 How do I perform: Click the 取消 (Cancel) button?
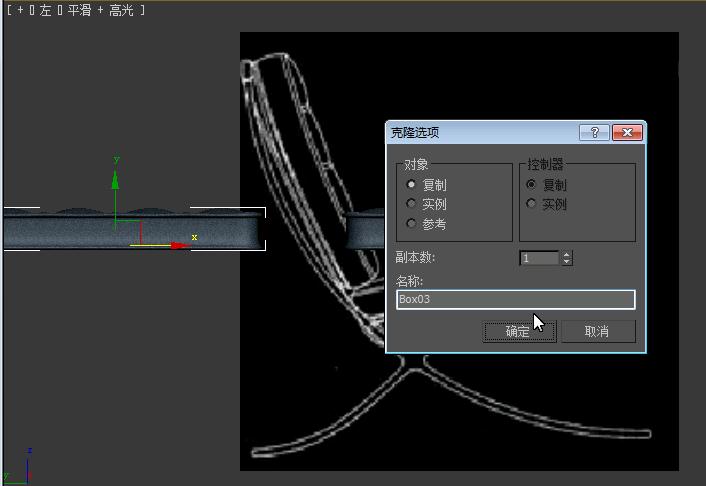[x=598, y=332]
